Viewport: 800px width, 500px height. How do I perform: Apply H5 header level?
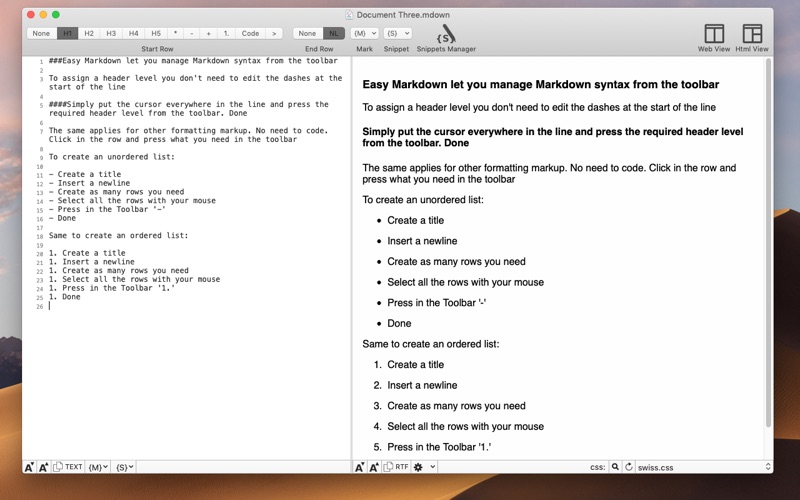tap(156, 33)
